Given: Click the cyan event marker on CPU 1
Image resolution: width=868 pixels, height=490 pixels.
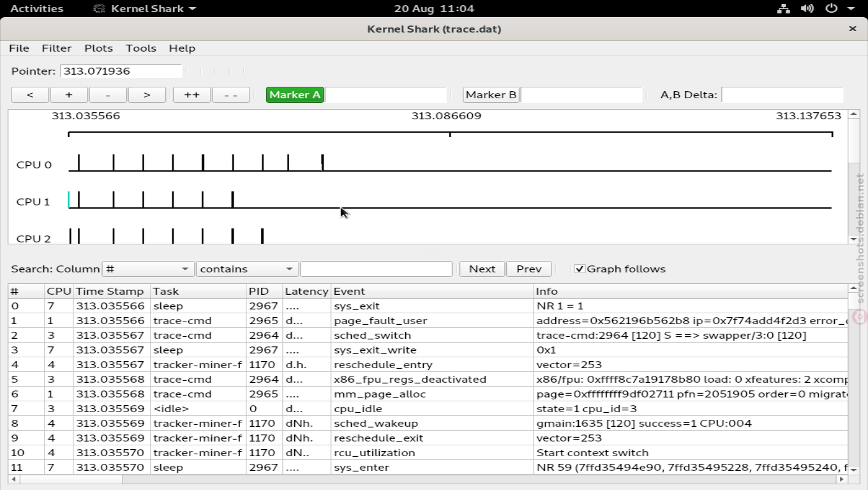Looking at the screenshot, I should (x=69, y=200).
